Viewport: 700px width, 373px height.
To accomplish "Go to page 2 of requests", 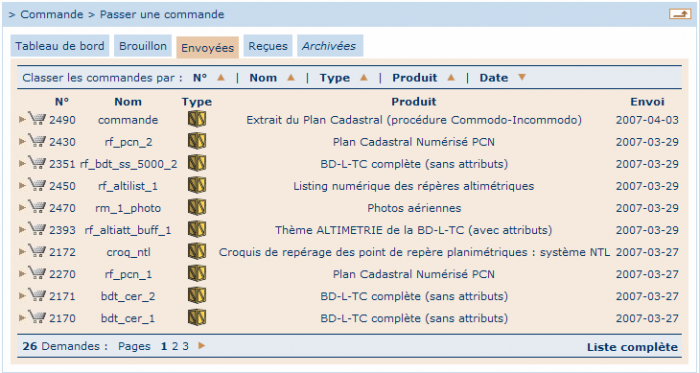I will point(175,346).
